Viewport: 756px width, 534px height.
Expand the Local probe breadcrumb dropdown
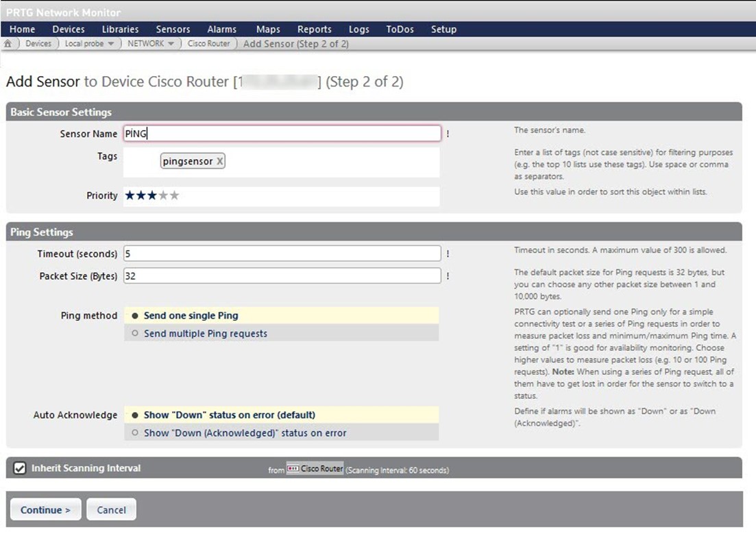[111, 43]
